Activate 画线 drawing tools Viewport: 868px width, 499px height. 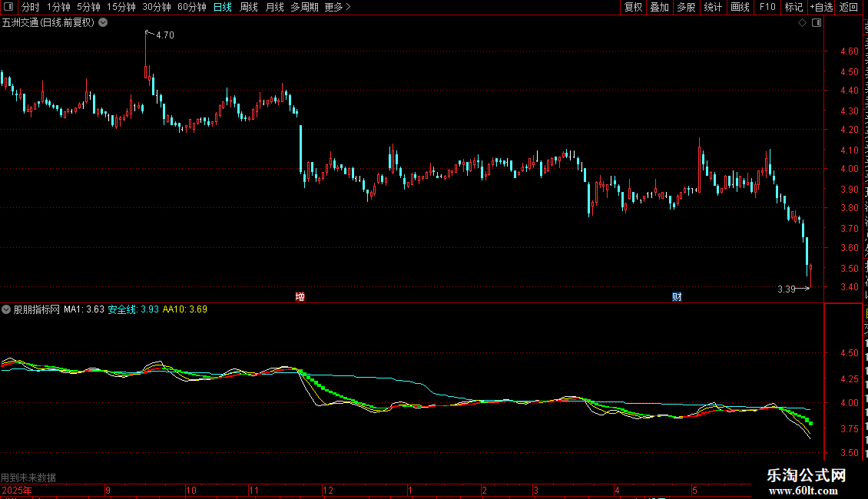tap(740, 7)
